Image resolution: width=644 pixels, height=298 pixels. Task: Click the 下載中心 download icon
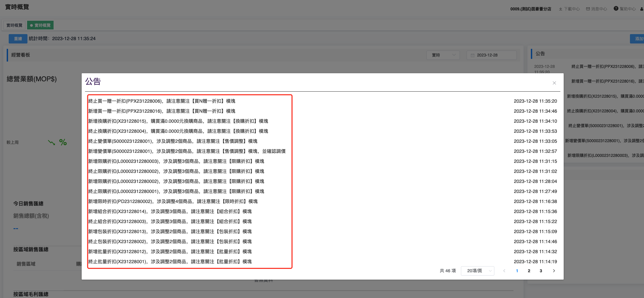561,9
